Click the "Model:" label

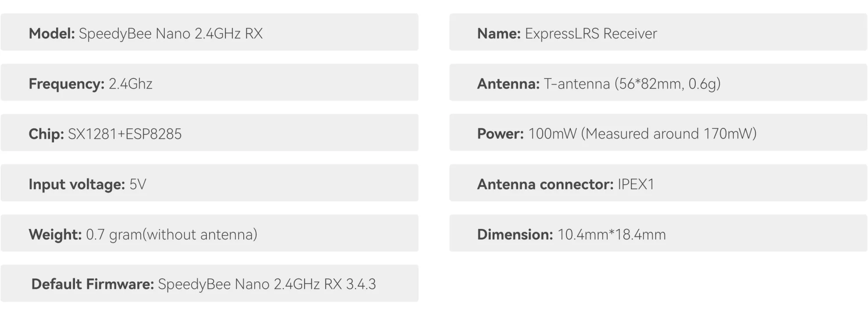click(51, 34)
